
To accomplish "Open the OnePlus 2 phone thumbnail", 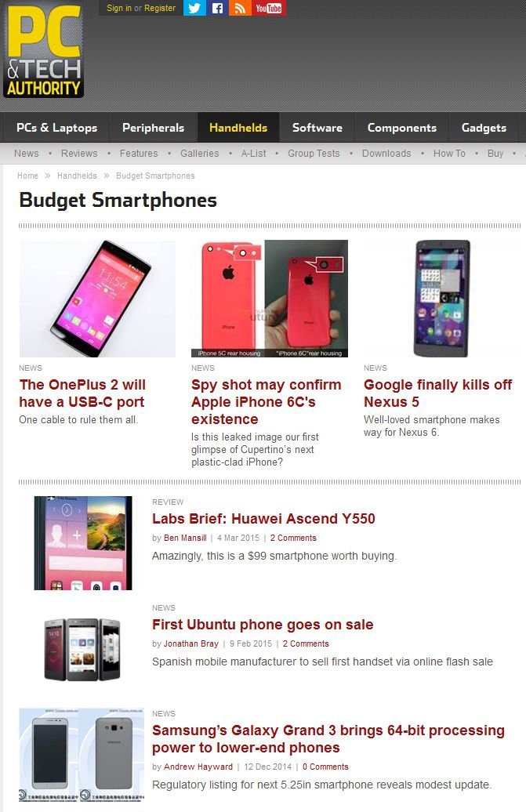I will pyautogui.click(x=97, y=299).
